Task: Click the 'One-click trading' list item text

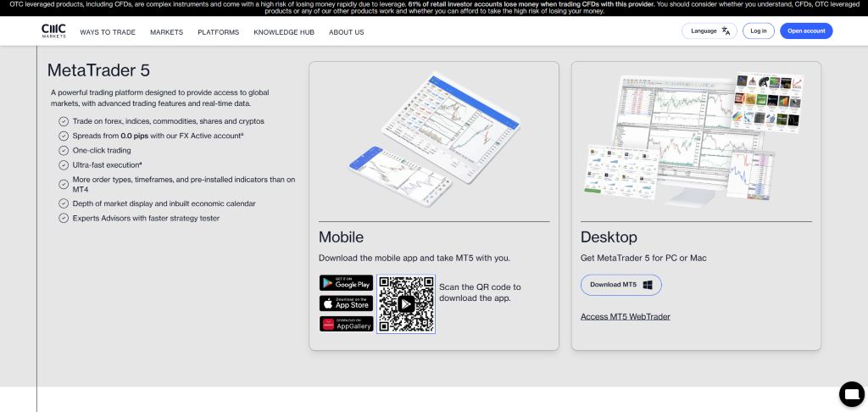Action: click(102, 150)
